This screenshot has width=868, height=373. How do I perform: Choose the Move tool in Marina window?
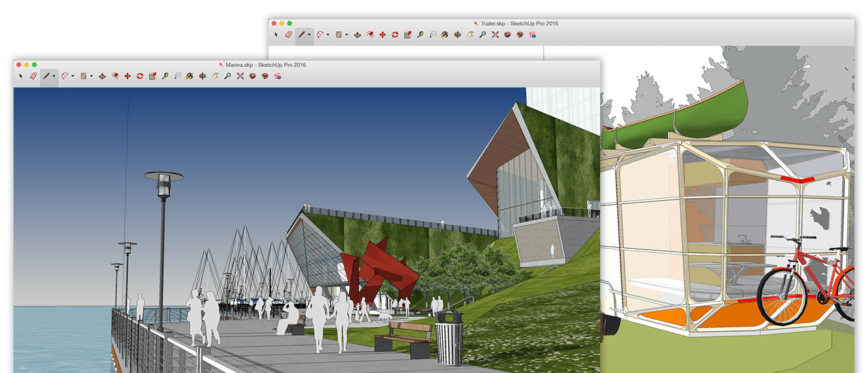127,76
